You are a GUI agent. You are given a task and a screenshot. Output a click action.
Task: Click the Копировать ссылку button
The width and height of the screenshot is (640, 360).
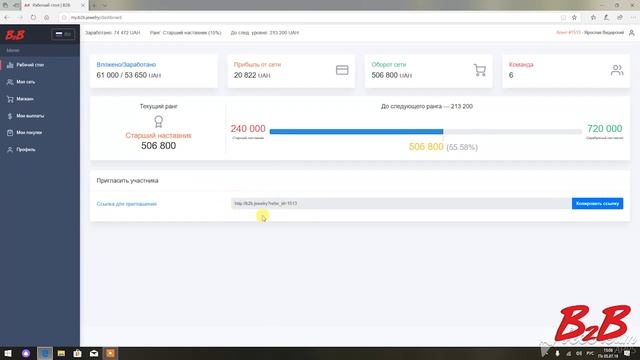tap(598, 203)
